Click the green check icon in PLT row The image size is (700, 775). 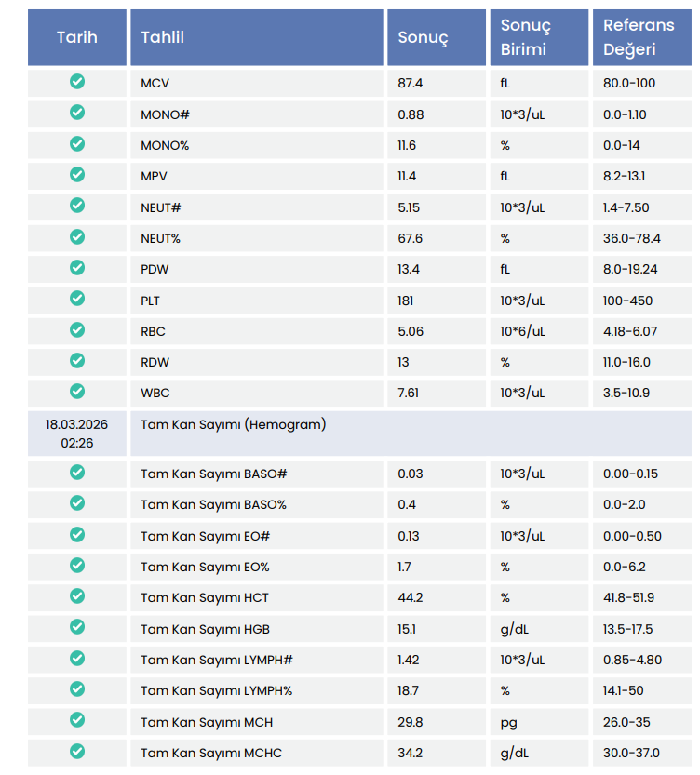[x=77, y=299]
